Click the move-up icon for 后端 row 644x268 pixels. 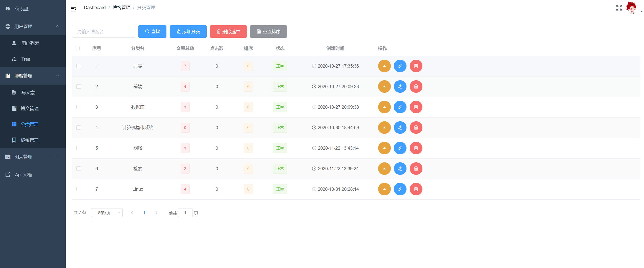384,66
